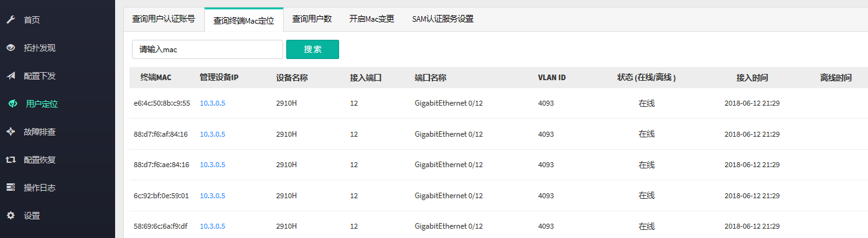Click access time in 88:d7:f6:af:84:16 row

coord(752,134)
